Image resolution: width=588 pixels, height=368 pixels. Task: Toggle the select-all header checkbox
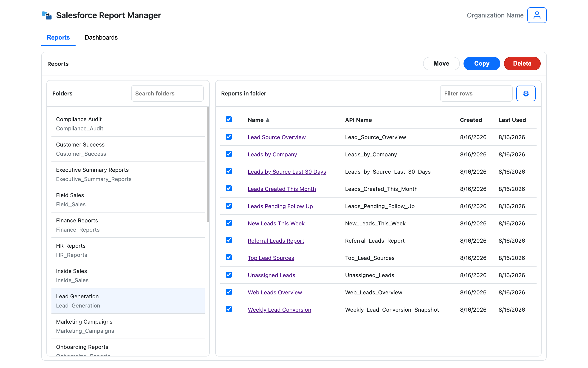click(x=229, y=119)
